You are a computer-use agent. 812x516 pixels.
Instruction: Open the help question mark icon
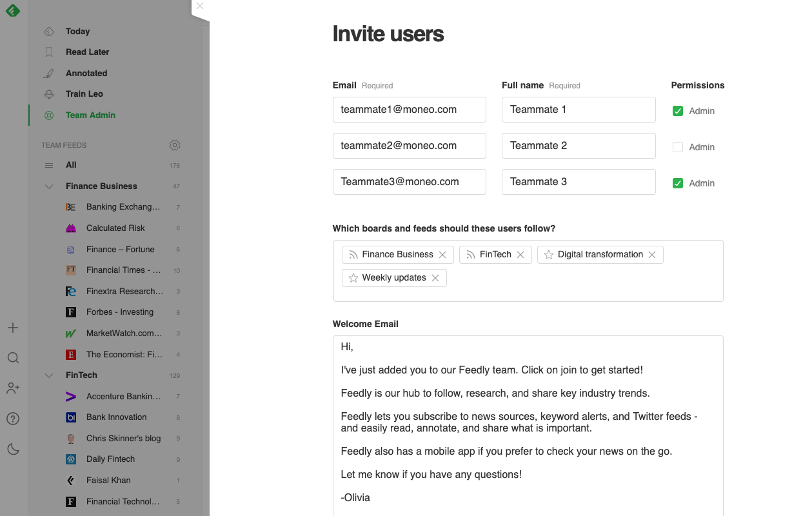tap(13, 419)
